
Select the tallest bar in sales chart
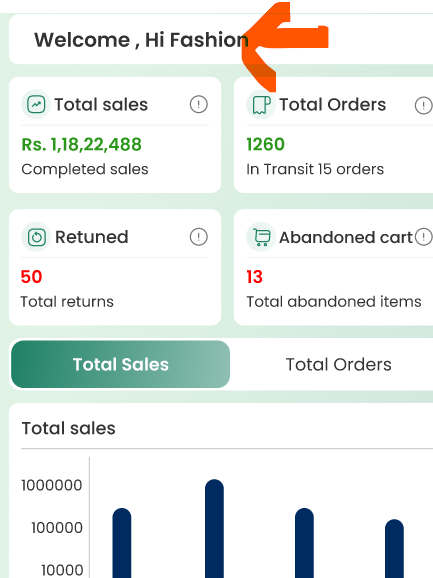214,529
